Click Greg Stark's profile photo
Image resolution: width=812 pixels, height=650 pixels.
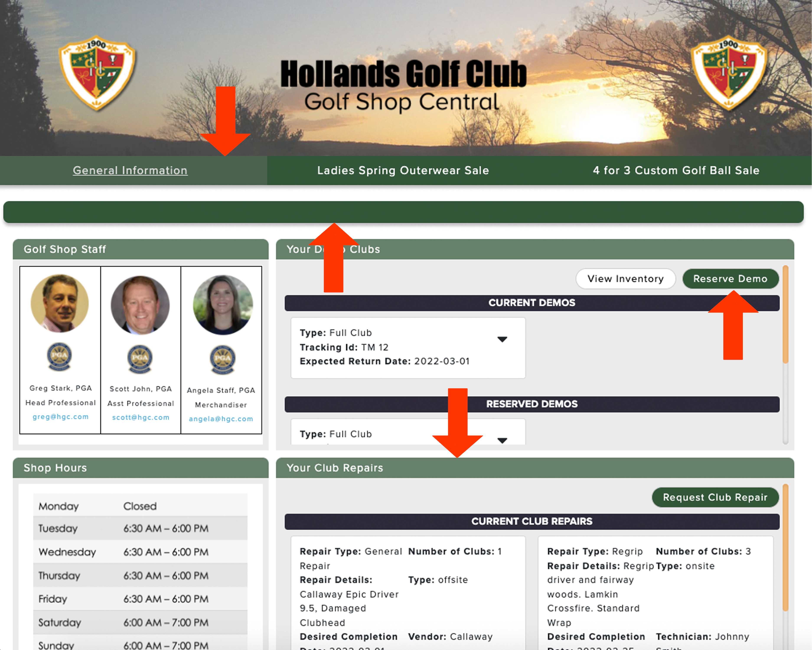pos(60,303)
